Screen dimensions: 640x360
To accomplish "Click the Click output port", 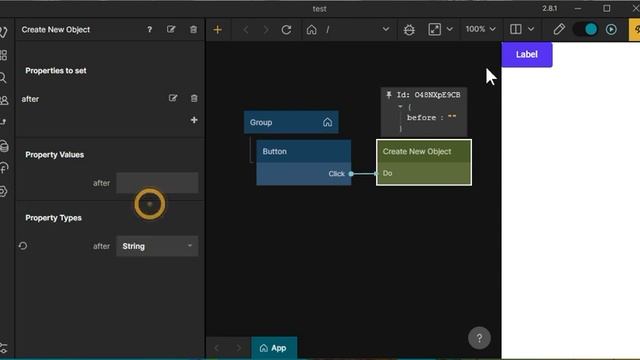I will pos(351,174).
